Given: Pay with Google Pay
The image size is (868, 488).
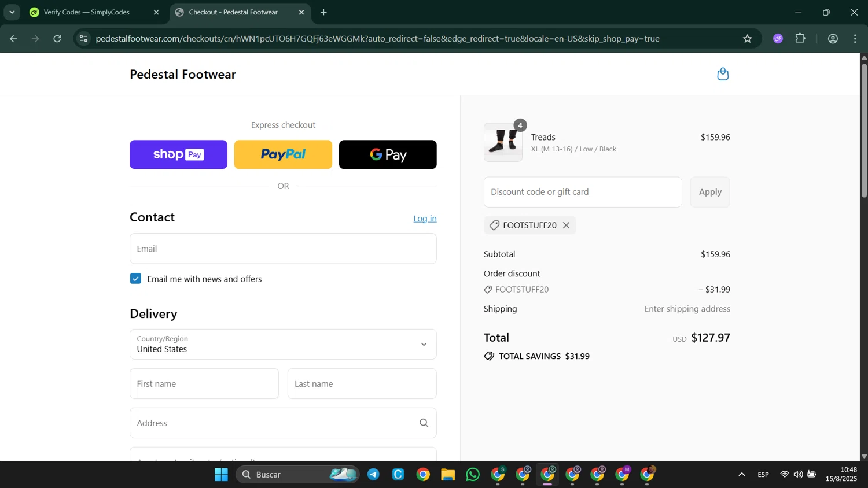Looking at the screenshot, I should (x=388, y=154).
